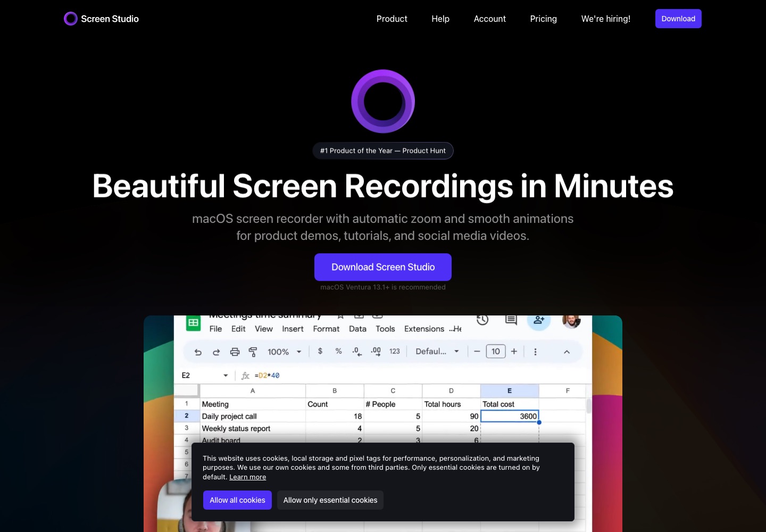Open the Edit menu in the spreadsheet
Screen dimensions: 766x532
[x=238, y=329]
